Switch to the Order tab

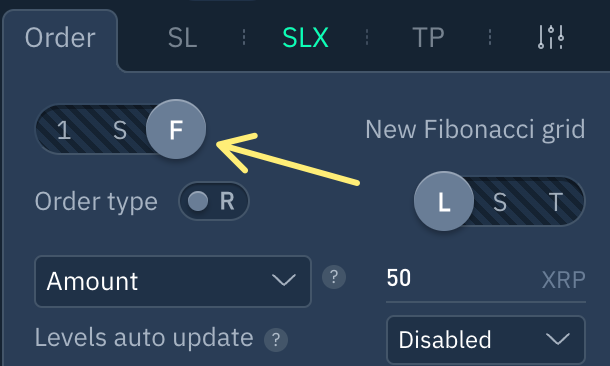60,38
